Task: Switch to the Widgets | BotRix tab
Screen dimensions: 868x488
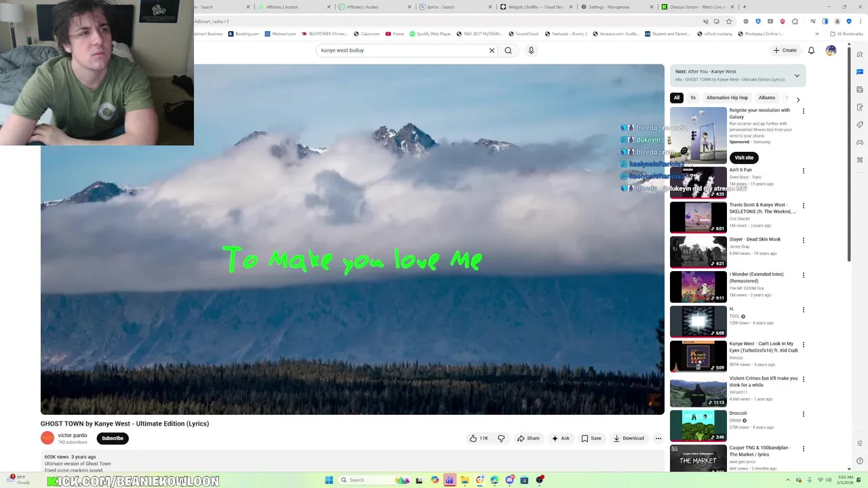Action: point(536,7)
